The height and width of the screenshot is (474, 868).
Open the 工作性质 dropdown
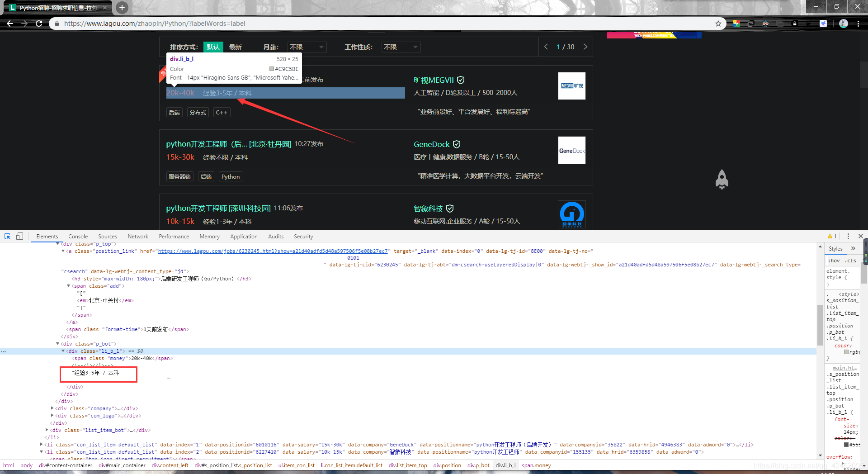[401, 47]
